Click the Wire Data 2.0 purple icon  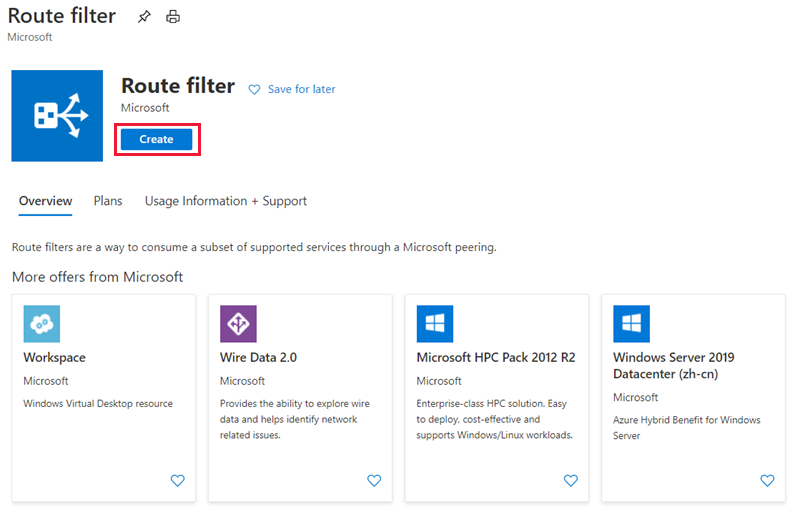[x=238, y=324]
